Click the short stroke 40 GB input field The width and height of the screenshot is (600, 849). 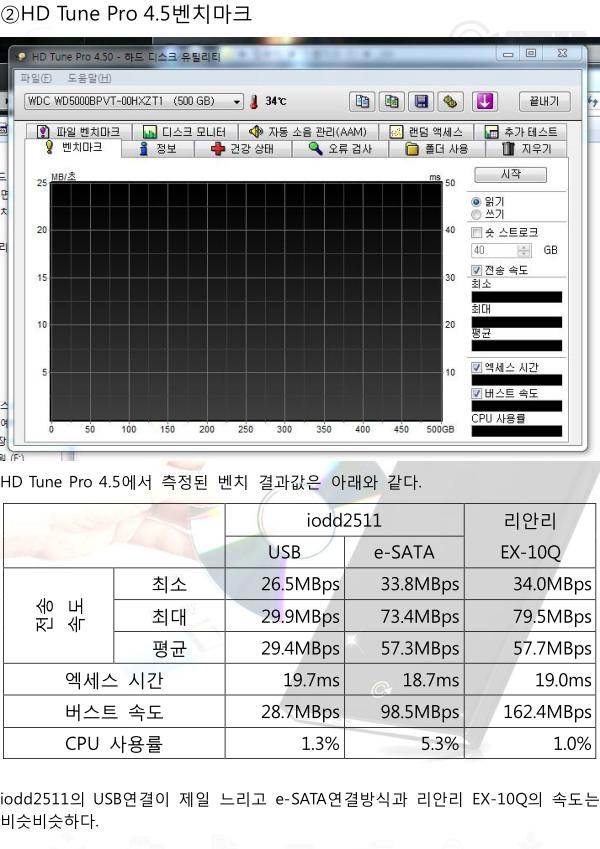click(x=494, y=250)
